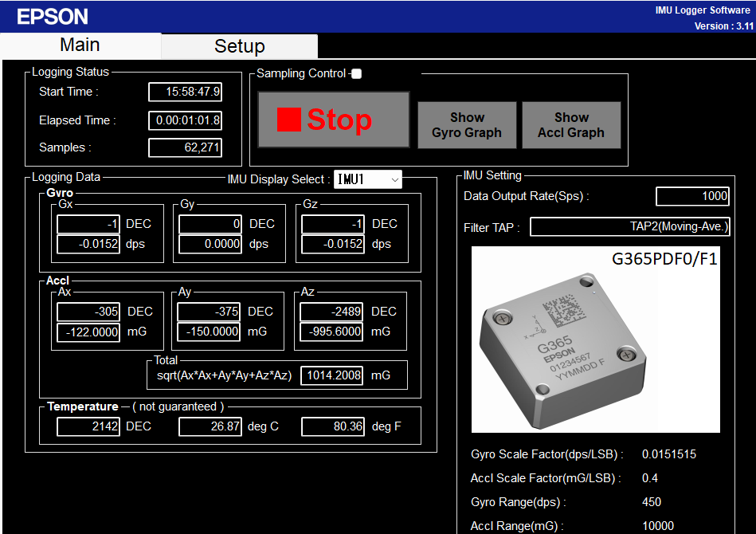The height and width of the screenshot is (534, 756).
Task: Click the Gyro Scale Factor value 0.0151515
Action: (x=668, y=454)
